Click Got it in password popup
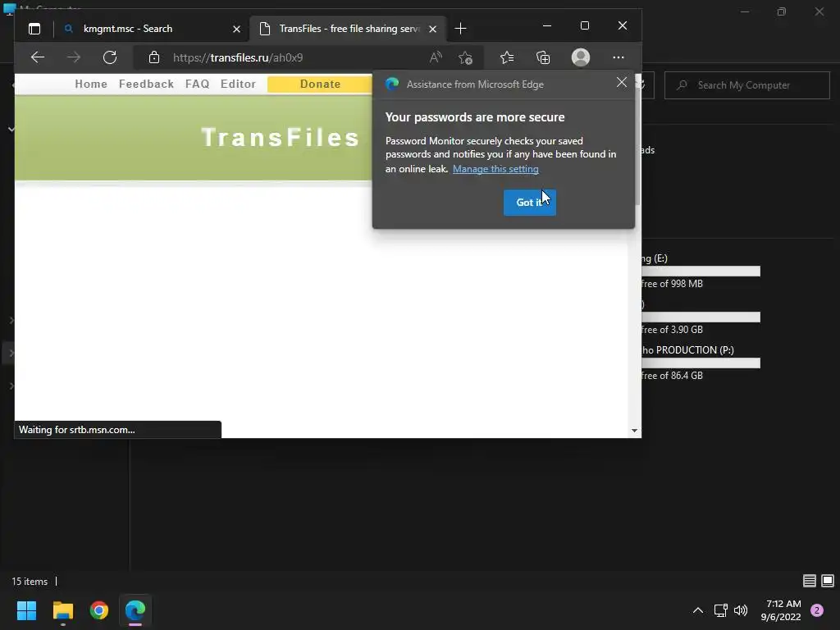The image size is (840, 630). click(529, 203)
